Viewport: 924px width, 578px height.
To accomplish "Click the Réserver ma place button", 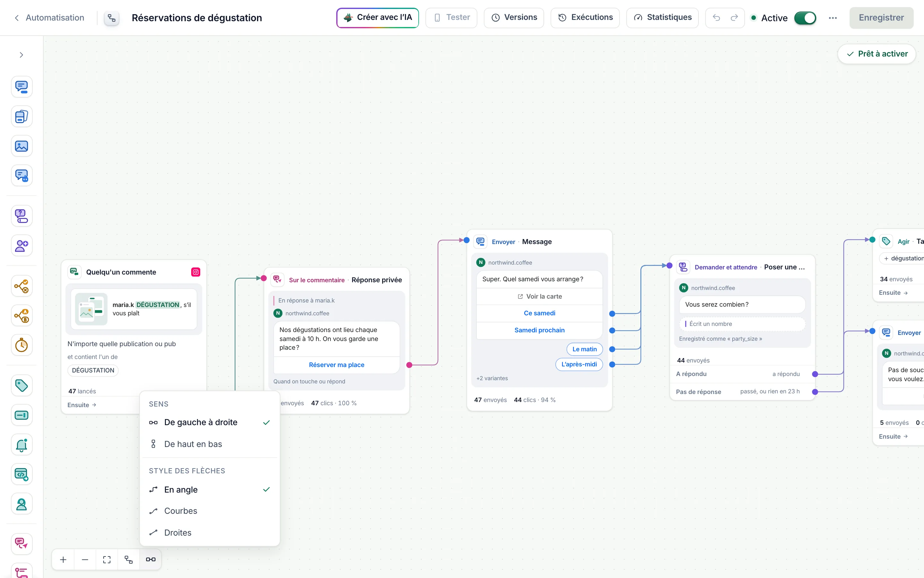I will (336, 365).
